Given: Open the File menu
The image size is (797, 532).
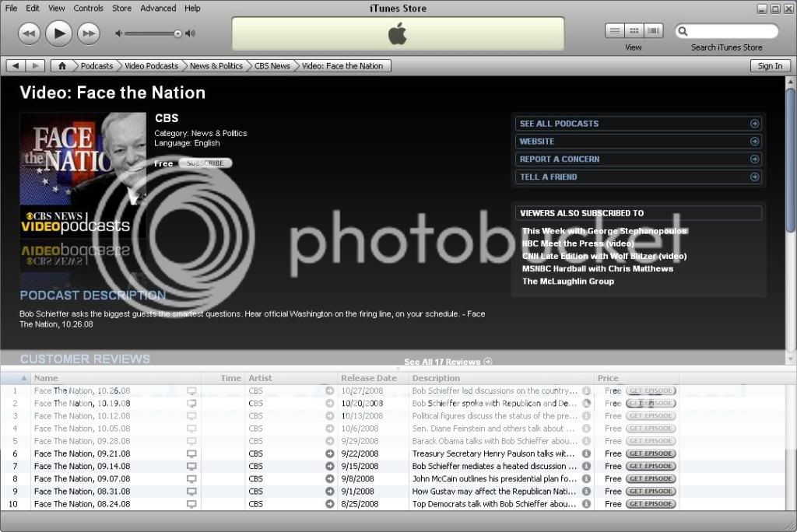Looking at the screenshot, I should [11, 8].
